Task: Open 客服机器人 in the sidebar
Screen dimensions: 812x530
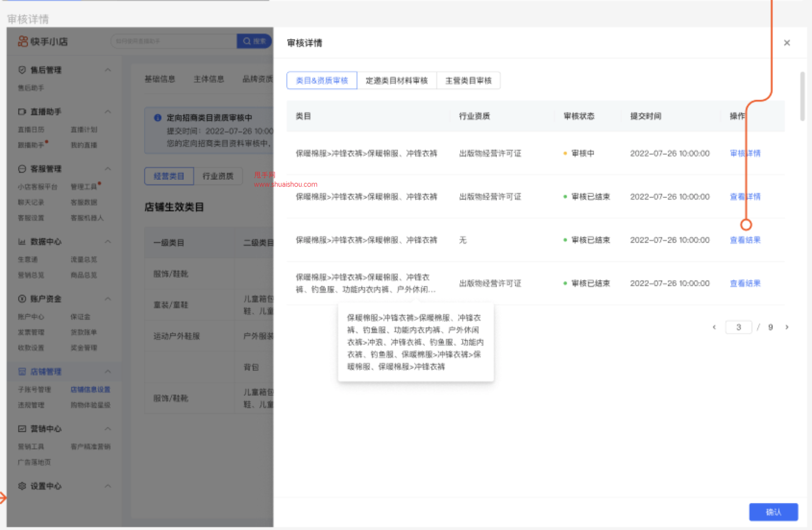Action: point(87,218)
